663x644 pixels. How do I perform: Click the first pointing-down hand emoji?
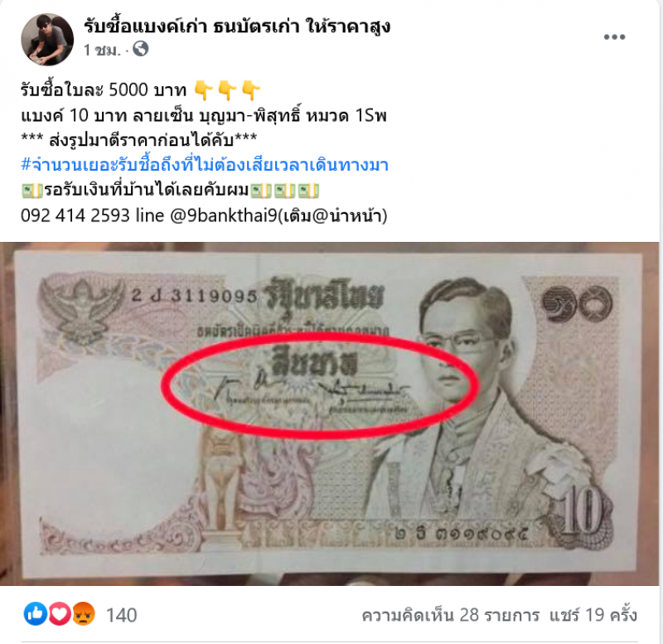pyautogui.click(x=204, y=90)
